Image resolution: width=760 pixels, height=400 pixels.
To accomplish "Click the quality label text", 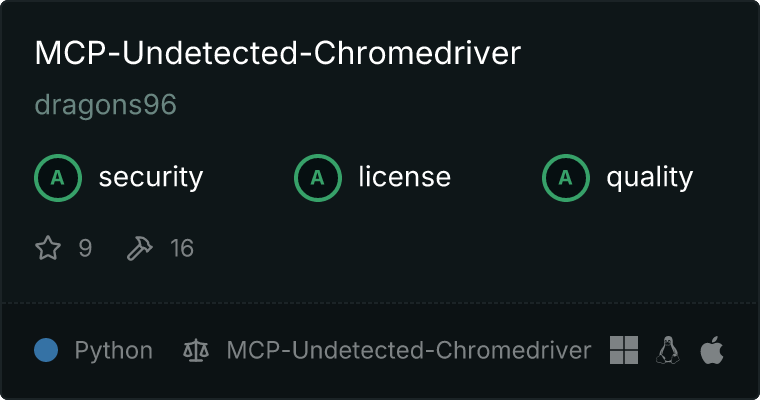I will [650, 178].
